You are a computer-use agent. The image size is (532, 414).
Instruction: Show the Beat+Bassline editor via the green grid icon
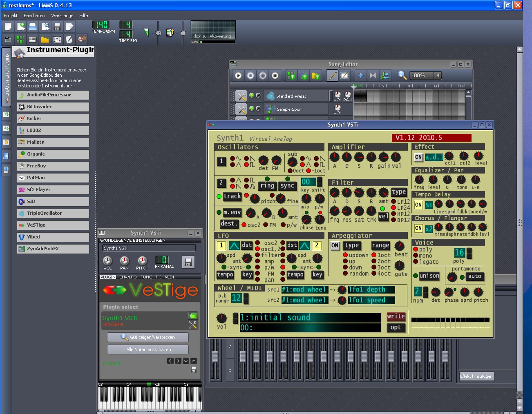[x=20, y=39]
